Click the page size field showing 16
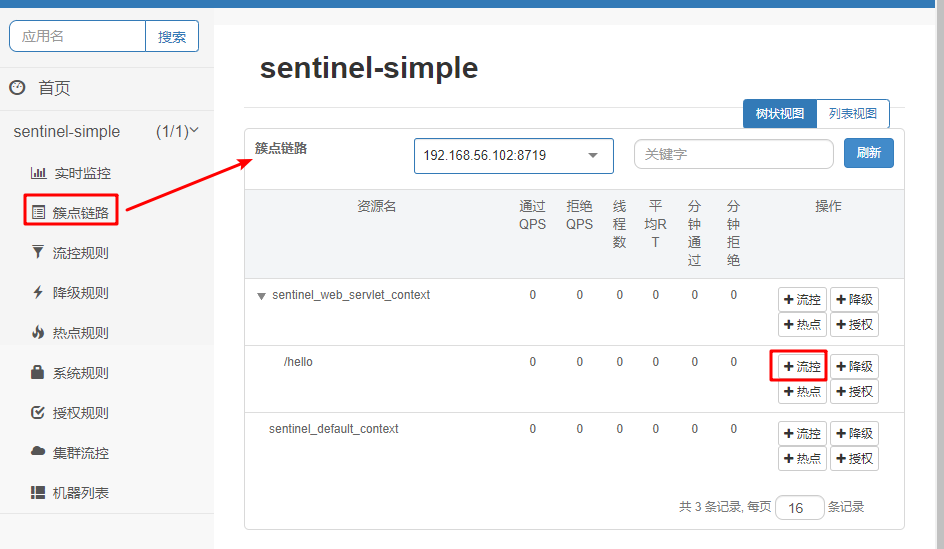The height and width of the screenshot is (549, 944). pyautogui.click(x=800, y=507)
